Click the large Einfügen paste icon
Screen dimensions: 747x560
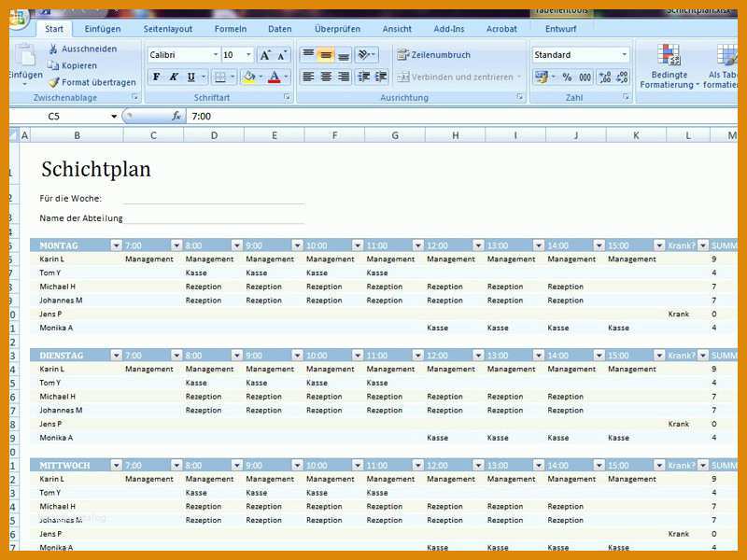click(x=25, y=56)
